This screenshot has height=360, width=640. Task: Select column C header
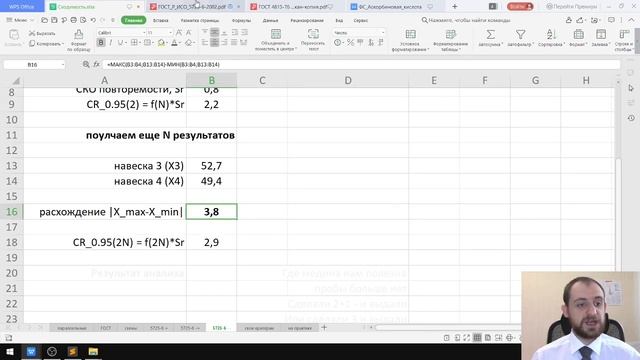tap(262, 80)
